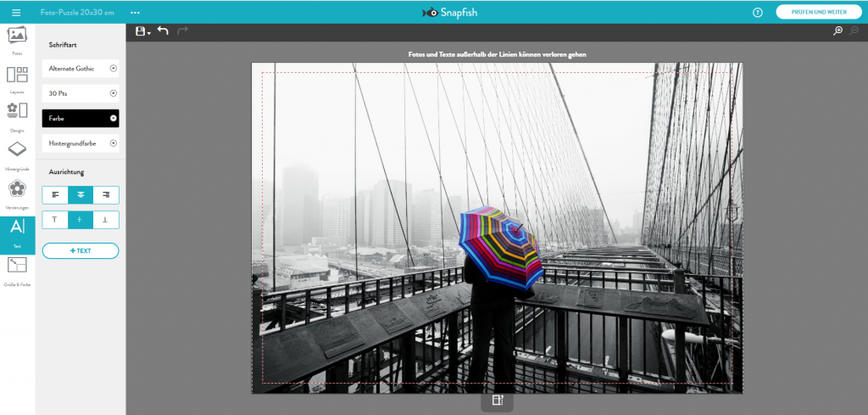Click the + TEXT button
868x415 pixels.
pyautogui.click(x=81, y=251)
